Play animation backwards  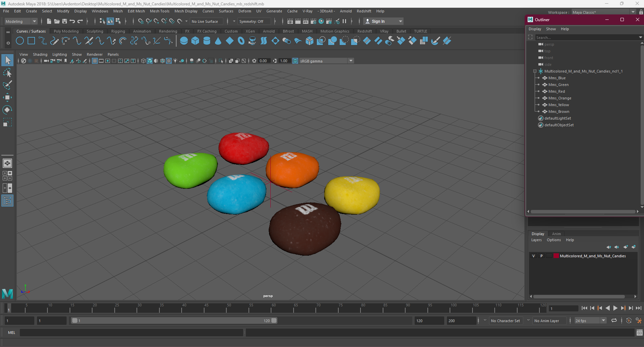tap(608, 308)
